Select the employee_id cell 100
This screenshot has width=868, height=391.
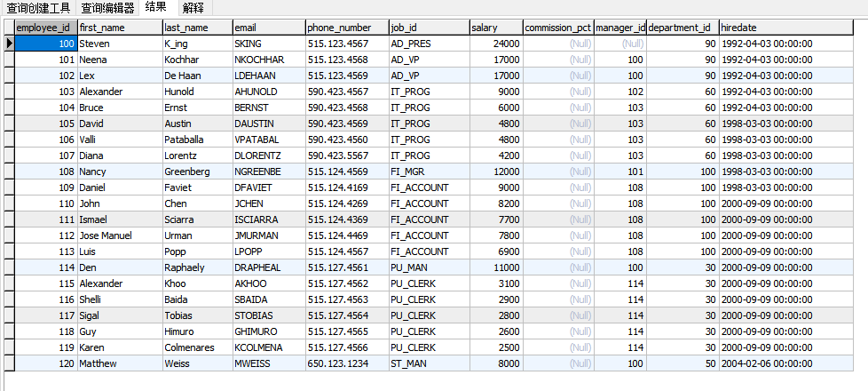46,44
